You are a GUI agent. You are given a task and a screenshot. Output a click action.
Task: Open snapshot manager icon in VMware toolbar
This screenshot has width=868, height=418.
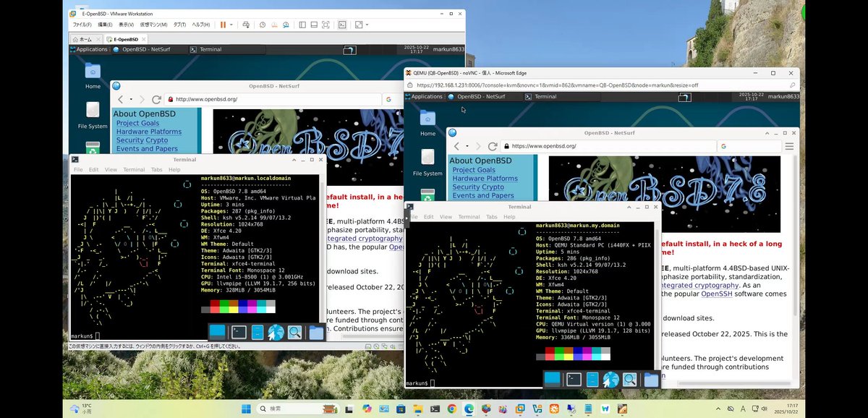point(286,25)
